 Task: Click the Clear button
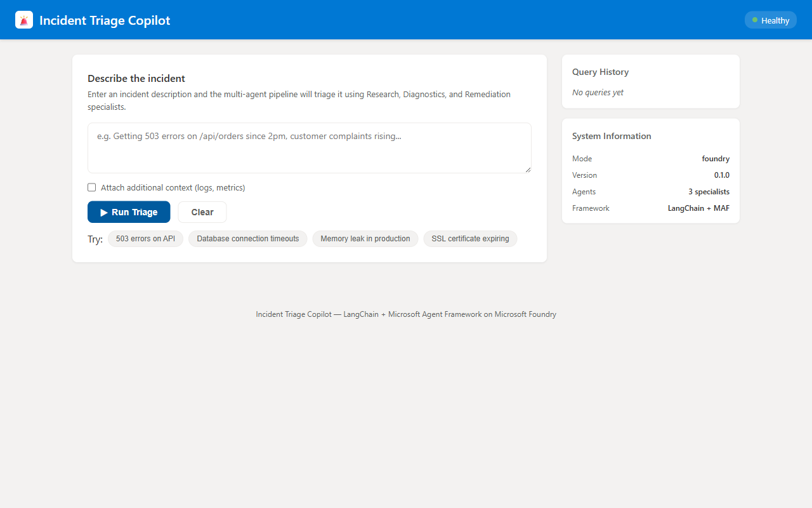[202, 212]
